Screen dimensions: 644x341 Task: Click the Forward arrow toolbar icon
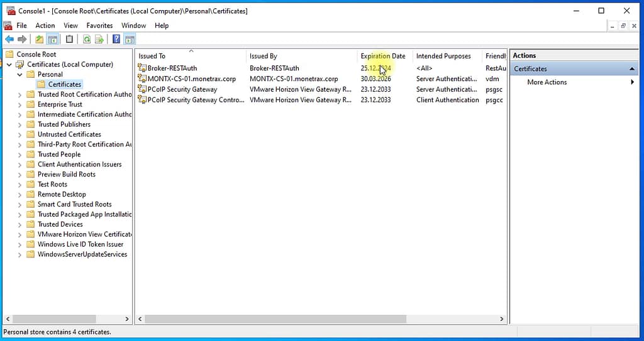(22, 40)
